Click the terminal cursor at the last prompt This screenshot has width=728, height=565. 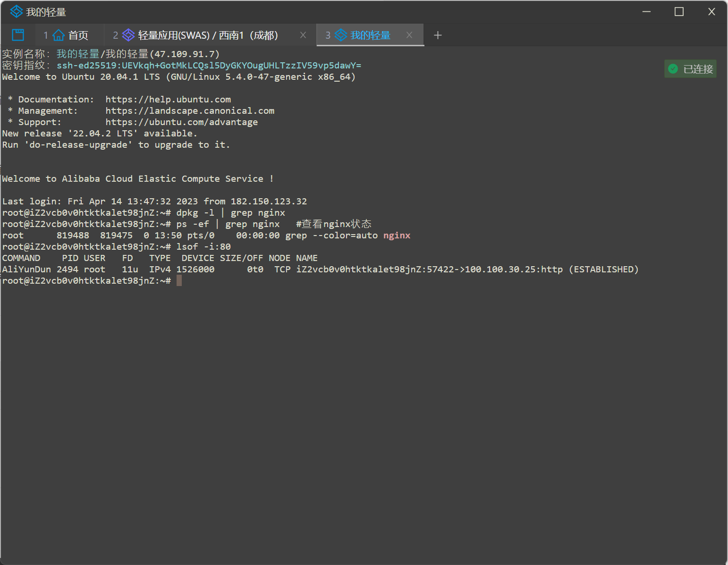coord(179,280)
